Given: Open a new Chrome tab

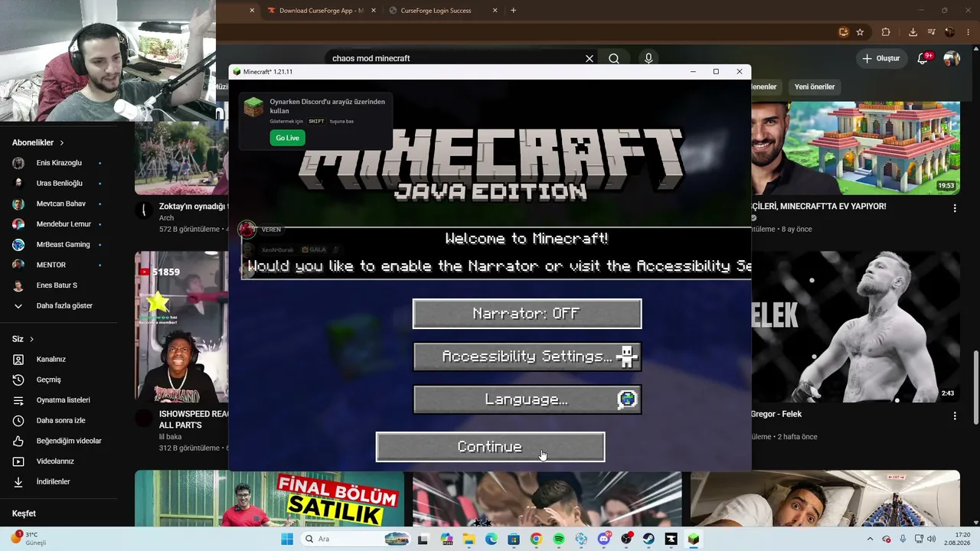Looking at the screenshot, I should [513, 11].
